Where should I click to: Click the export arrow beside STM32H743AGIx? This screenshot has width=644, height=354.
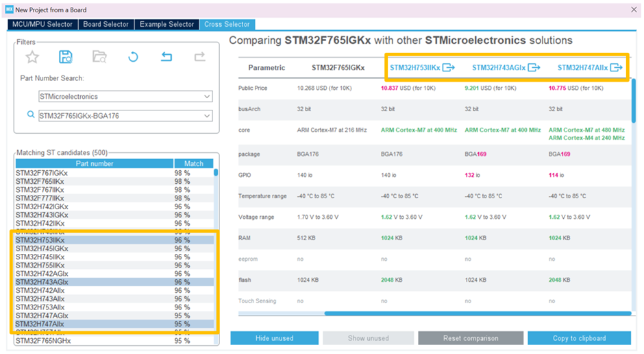[x=534, y=68]
